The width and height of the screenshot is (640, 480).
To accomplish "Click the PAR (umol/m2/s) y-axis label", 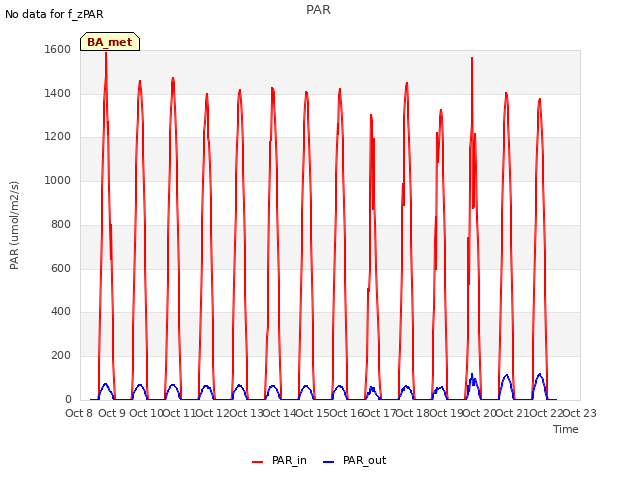I will (x=14, y=225).
